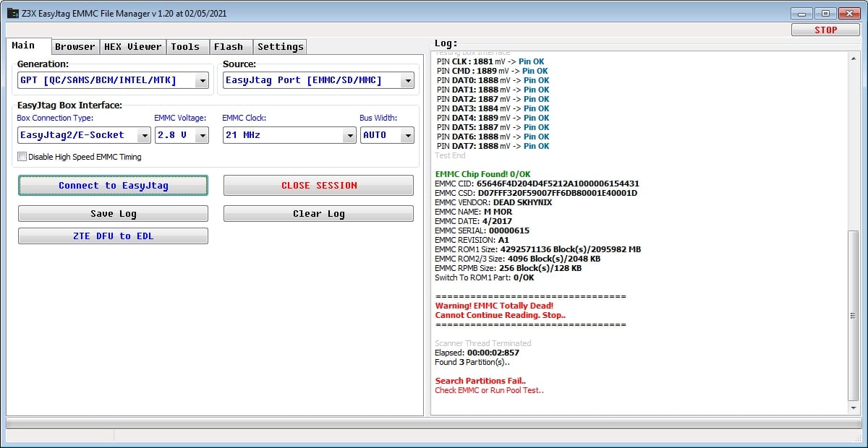Click the Connect to EasyJtag button

tap(113, 186)
